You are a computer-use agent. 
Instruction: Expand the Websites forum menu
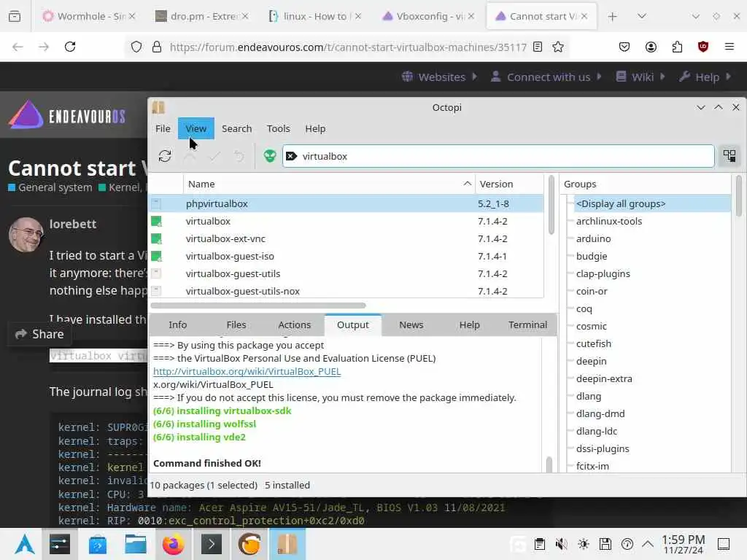click(x=440, y=77)
